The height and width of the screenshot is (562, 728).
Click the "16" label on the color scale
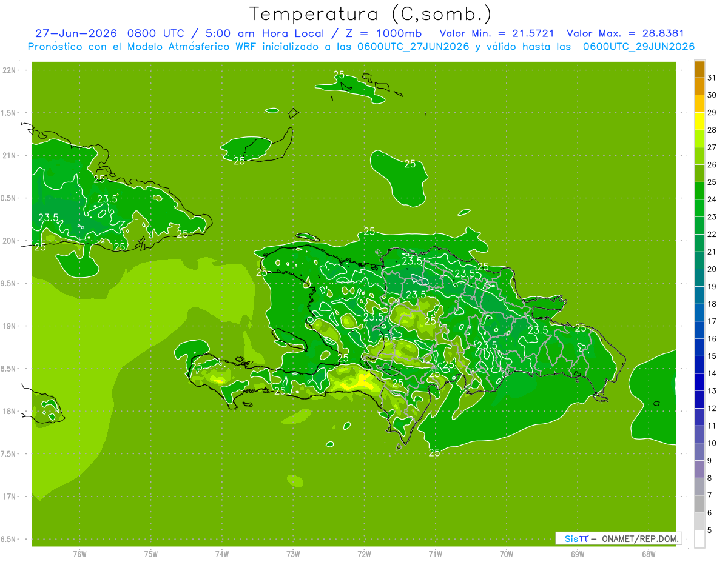pyautogui.click(x=712, y=339)
